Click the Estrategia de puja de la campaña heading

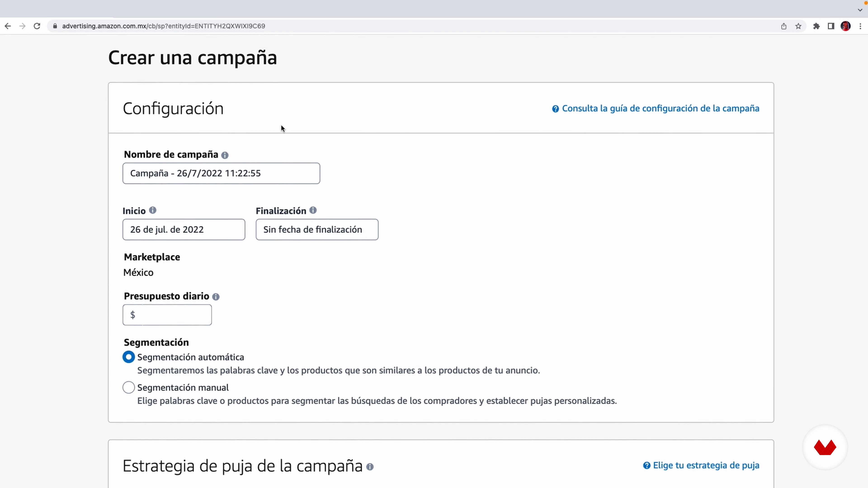243,466
